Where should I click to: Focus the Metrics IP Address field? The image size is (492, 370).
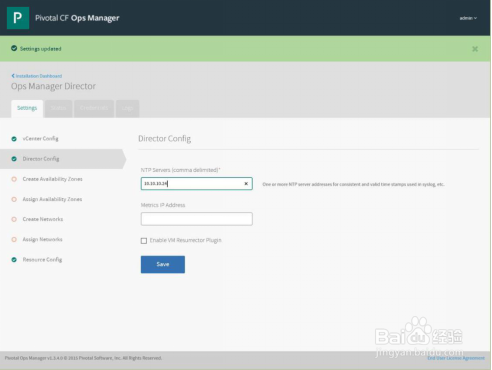coord(197,219)
